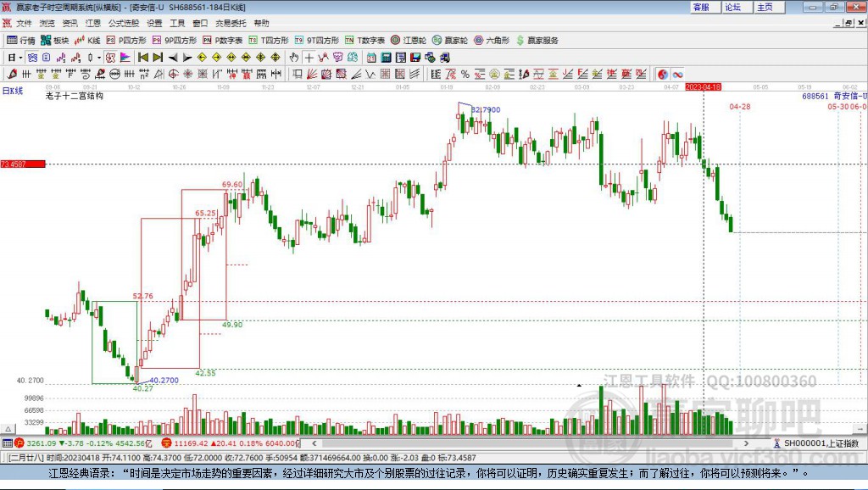Screen dimensions: 868x490
Task: Click the 2023-04-18 date marker
Action: 703,87
